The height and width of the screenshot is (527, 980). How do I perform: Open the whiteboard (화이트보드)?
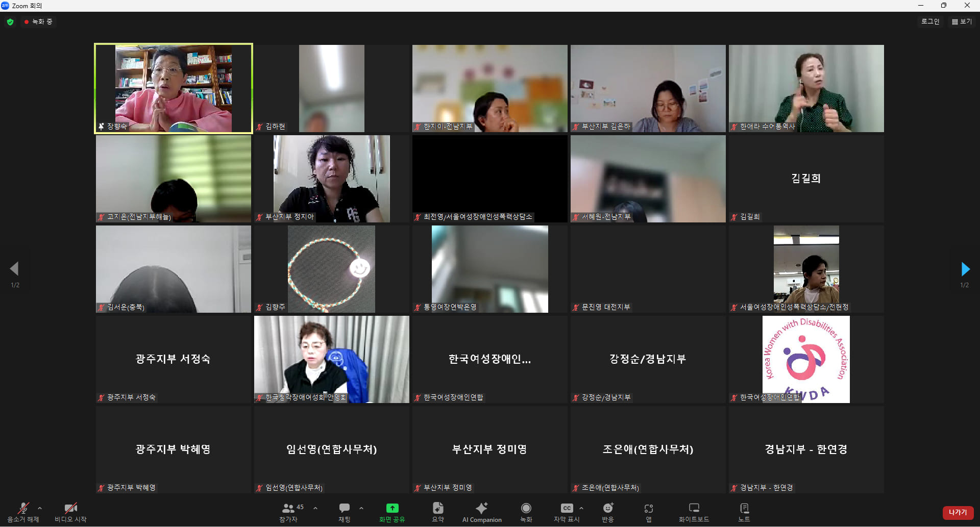(x=694, y=512)
